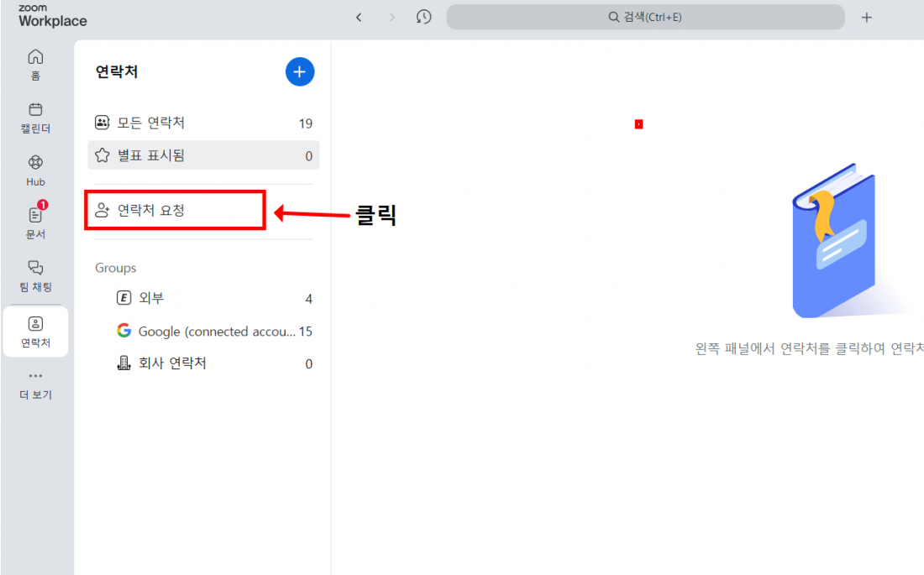Click the plus icon beside search bar
Screen dimensions: 924x575
[x=867, y=17]
